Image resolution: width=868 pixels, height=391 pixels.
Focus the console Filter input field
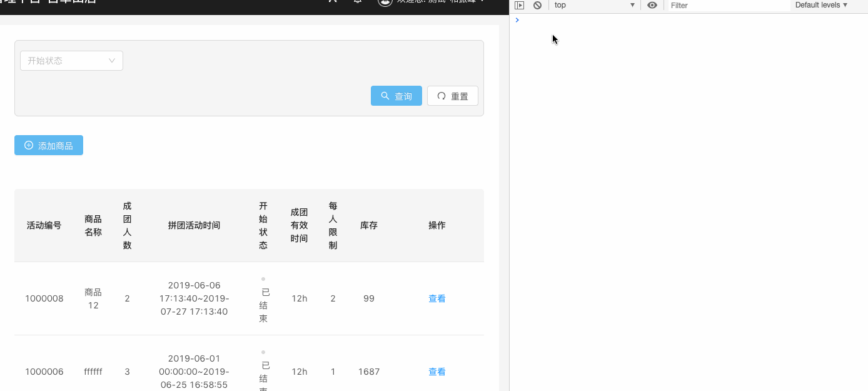(729, 5)
